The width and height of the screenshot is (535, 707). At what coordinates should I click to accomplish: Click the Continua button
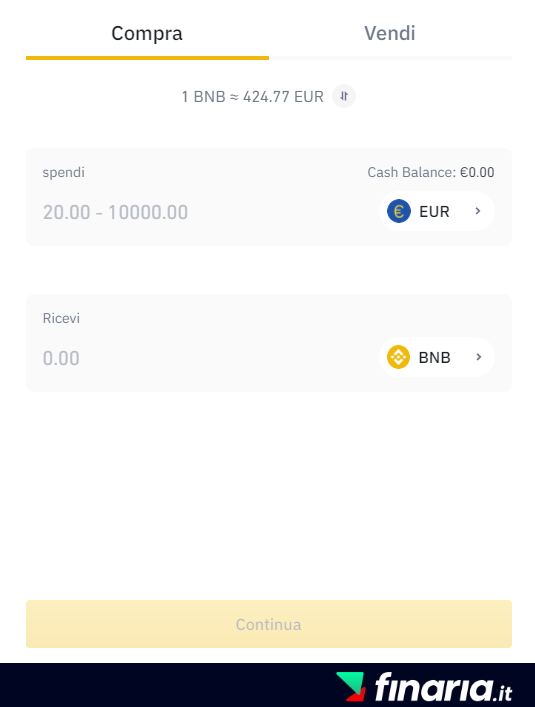(269, 624)
